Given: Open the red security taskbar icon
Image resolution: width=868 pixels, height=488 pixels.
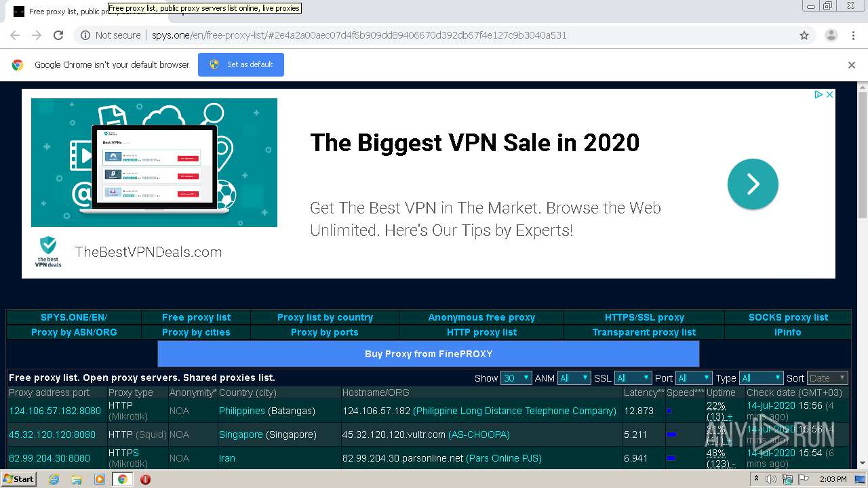Looking at the screenshot, I should click(145, 479).
